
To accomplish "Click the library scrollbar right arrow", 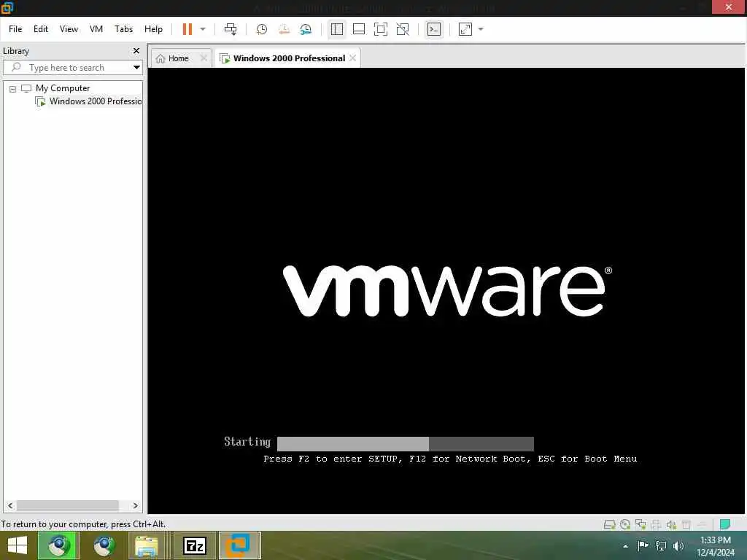I will click(x=135, y=506).
